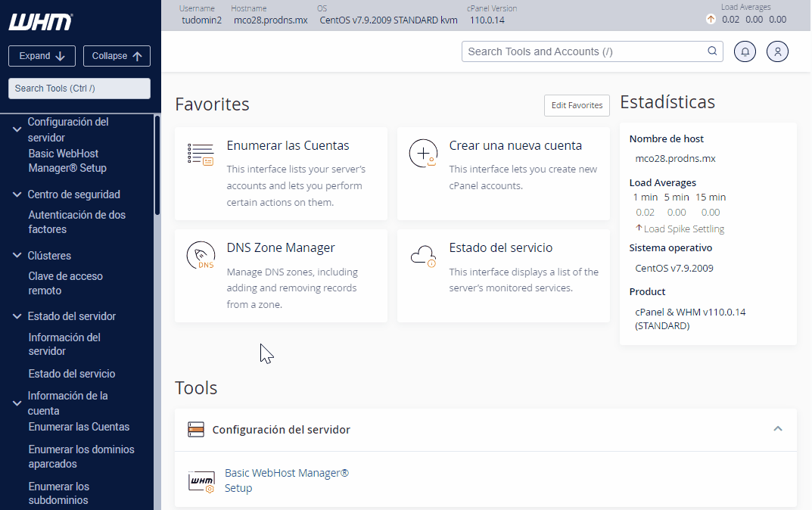This screenshot has width=812, height=510.
Task: Click the Expand button
Action: coord(42,56)
